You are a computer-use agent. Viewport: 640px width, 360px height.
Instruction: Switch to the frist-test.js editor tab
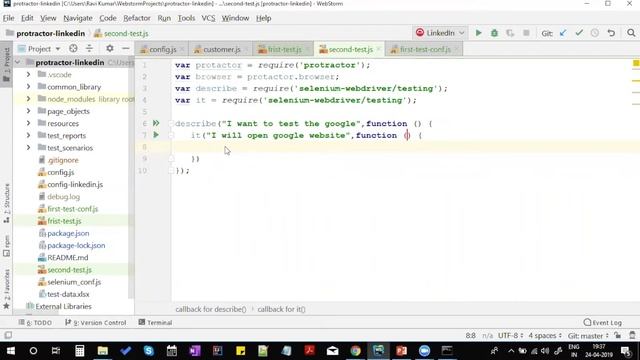point(284,49)
